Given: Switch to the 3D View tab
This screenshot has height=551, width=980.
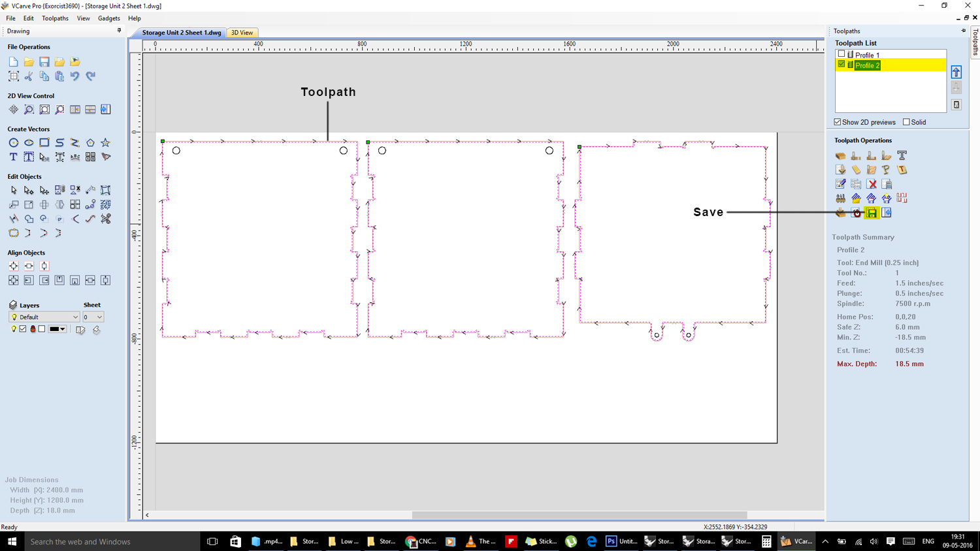Looking at the screenshot, I should coord(242,33).
